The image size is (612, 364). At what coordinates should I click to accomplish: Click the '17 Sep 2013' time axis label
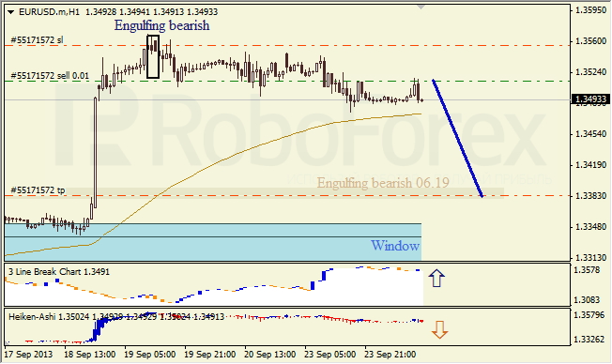point(28,355)
